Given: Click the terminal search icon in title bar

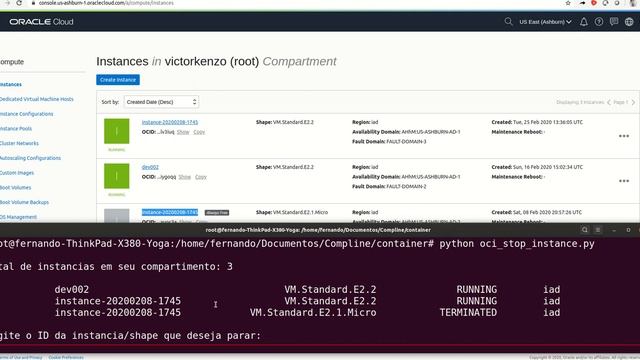Looking at the screenshot, I should coord(585,230).
